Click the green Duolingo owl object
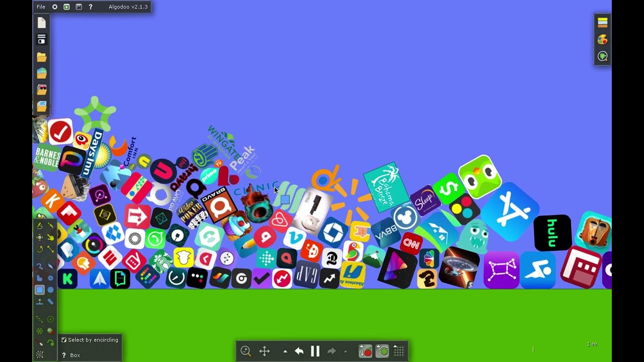This screenshot has width=644, height=362. pyautogui.click(x=480, y=176)
